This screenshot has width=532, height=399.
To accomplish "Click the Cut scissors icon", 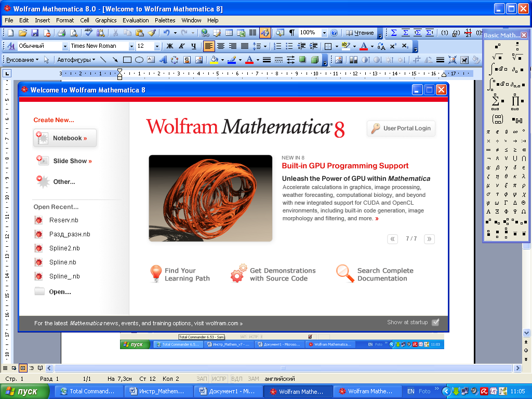I will point(115,33).
